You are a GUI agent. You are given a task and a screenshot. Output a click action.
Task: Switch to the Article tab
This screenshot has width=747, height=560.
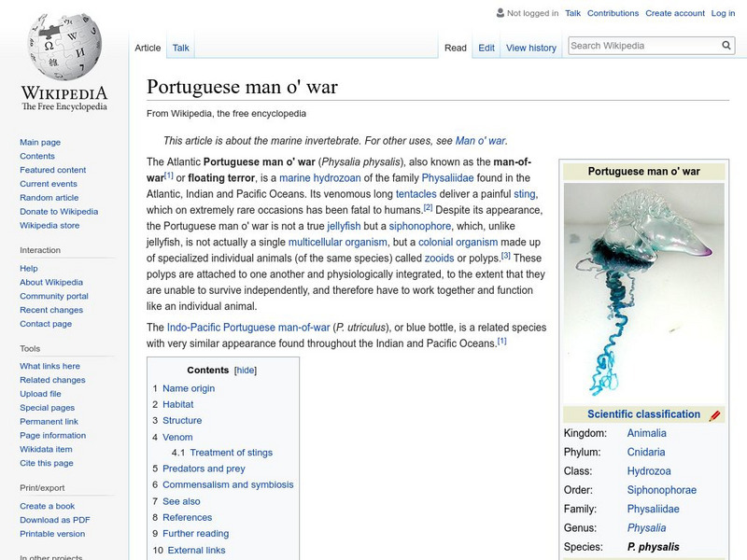tap(148, 48)
